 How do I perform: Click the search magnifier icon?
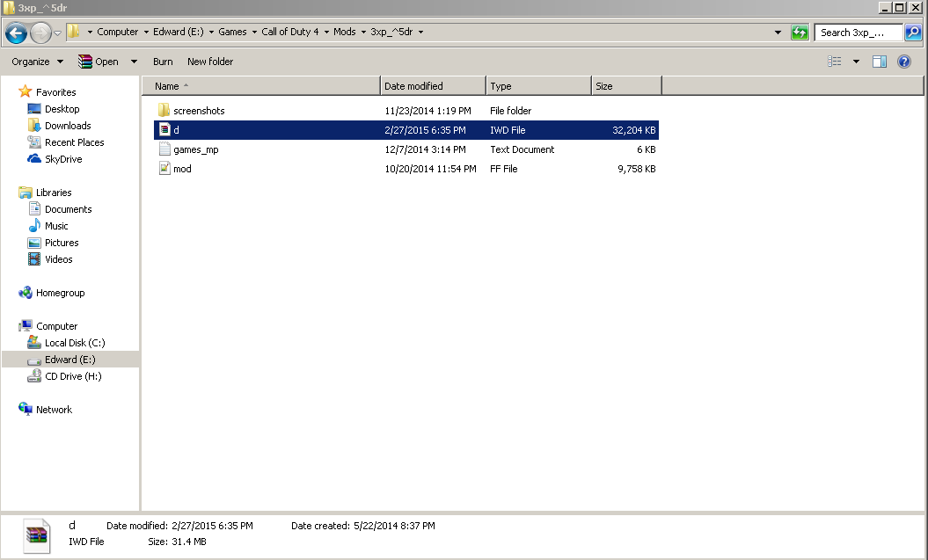coord(913,33)
